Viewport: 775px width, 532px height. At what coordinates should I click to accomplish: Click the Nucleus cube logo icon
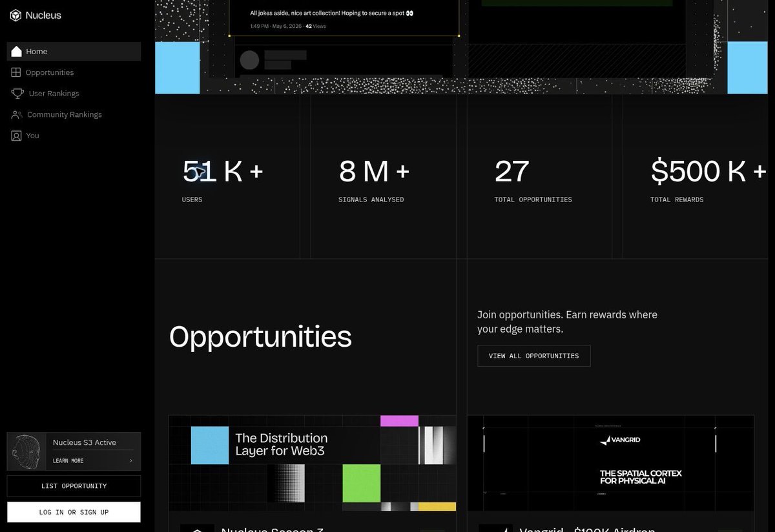tap(15, 15)
